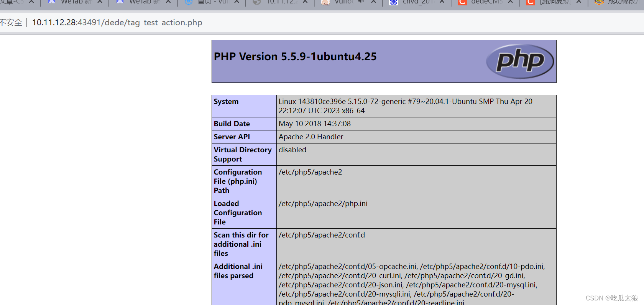
Task: Close the cnvd_201 tab
Action: 442,2
